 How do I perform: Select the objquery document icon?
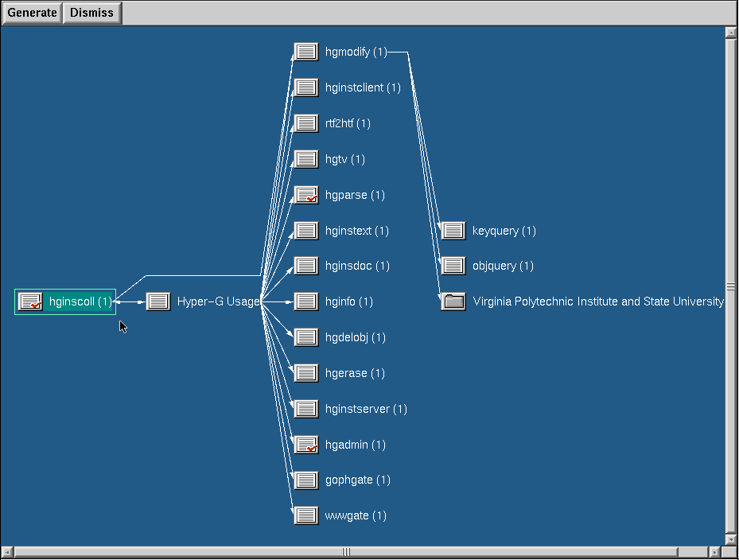click(453, 266)
